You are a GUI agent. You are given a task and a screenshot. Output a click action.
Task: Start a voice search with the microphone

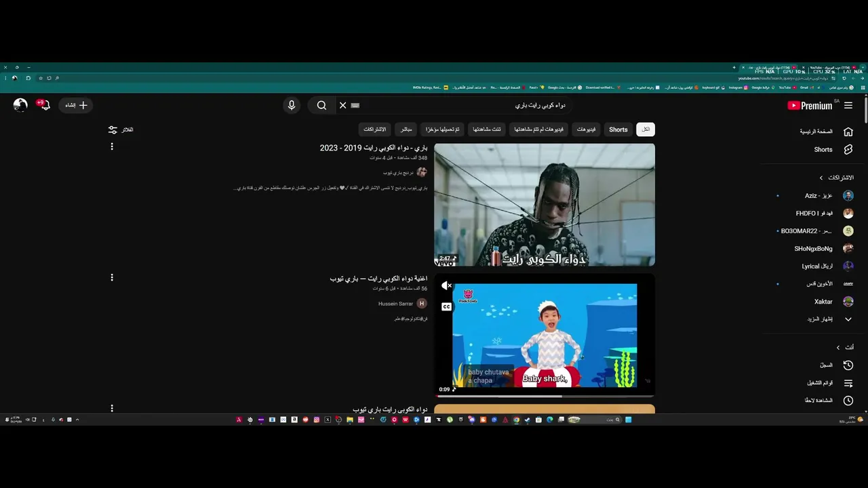point(292,105)
